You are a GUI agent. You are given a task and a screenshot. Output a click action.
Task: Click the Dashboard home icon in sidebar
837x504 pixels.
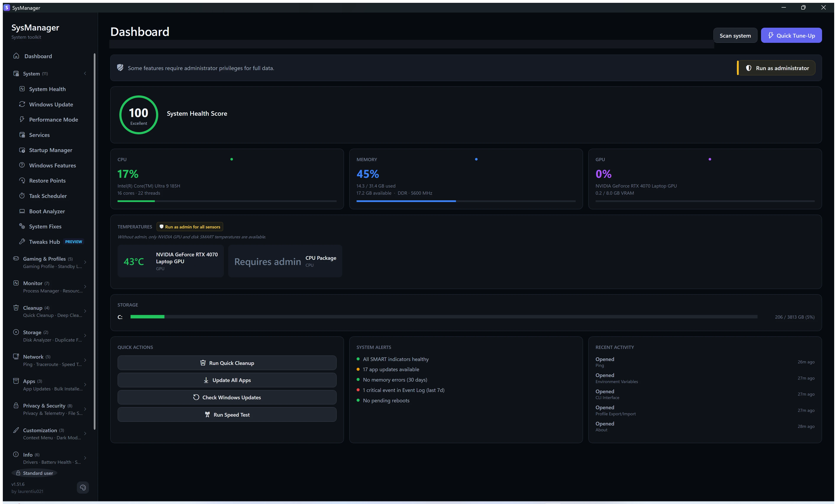(16, 56)
